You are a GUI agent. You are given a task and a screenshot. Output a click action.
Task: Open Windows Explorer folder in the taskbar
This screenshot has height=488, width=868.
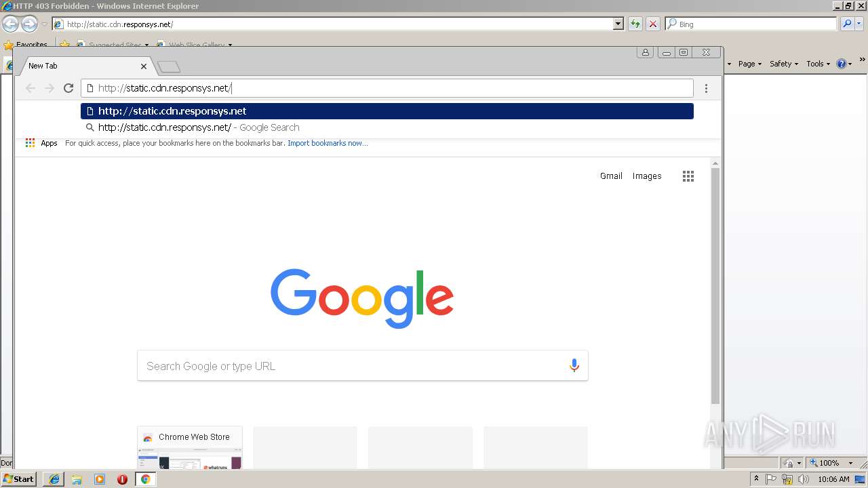click(x=77, y=479)
